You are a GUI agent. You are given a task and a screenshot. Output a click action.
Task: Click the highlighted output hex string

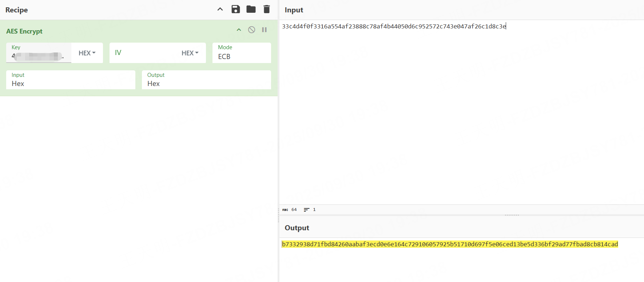tap(450, 244)
